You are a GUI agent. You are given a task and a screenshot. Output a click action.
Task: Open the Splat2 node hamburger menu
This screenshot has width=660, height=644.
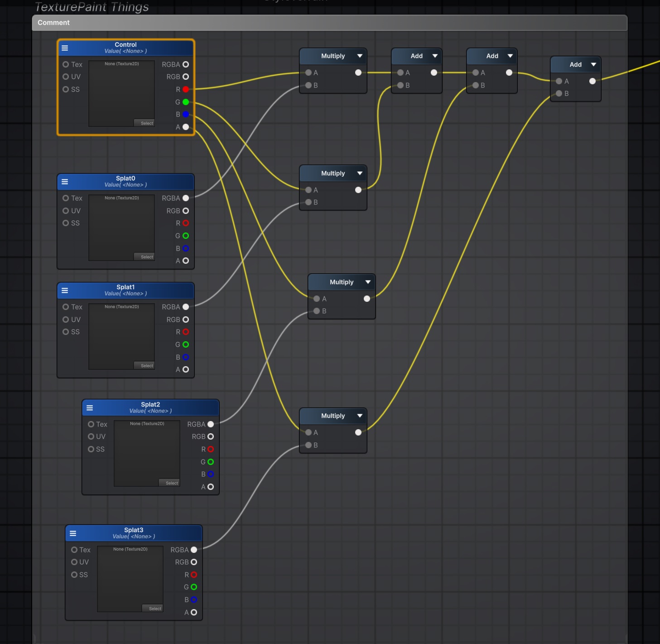(90, 408)
